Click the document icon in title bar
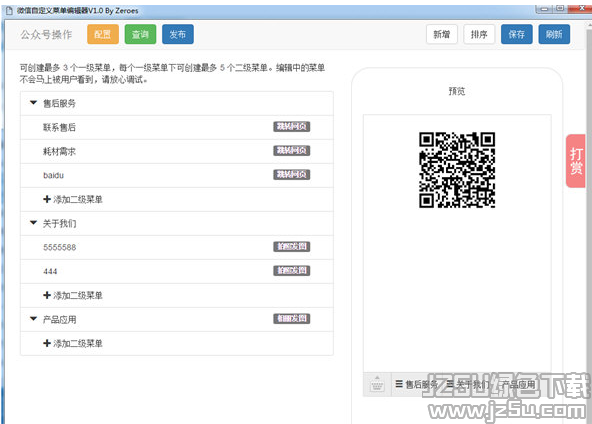The height and width of the screenshot is (424, 592). click(x=9, y=11)
